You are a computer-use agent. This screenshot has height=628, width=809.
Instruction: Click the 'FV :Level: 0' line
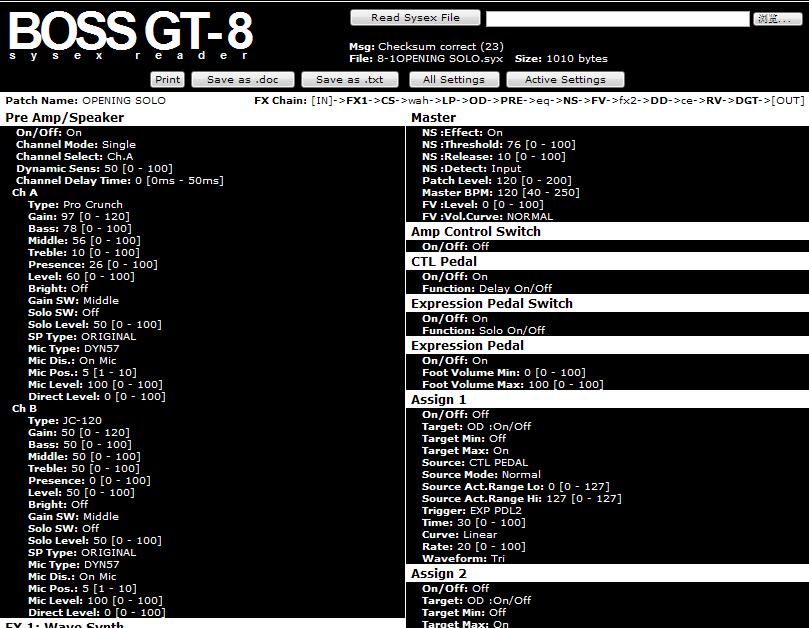pyautogui.click(x=483, y=204)
